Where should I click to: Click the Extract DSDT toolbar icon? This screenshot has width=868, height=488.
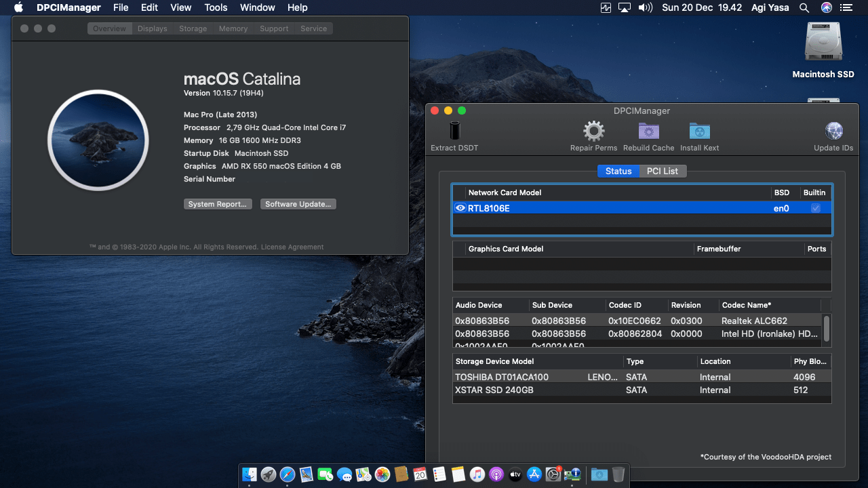click(454, 131)
